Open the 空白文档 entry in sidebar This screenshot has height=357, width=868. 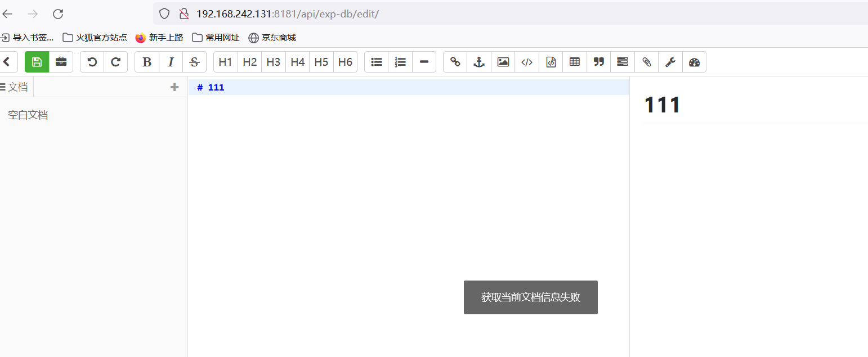click(x=28, y=115)
